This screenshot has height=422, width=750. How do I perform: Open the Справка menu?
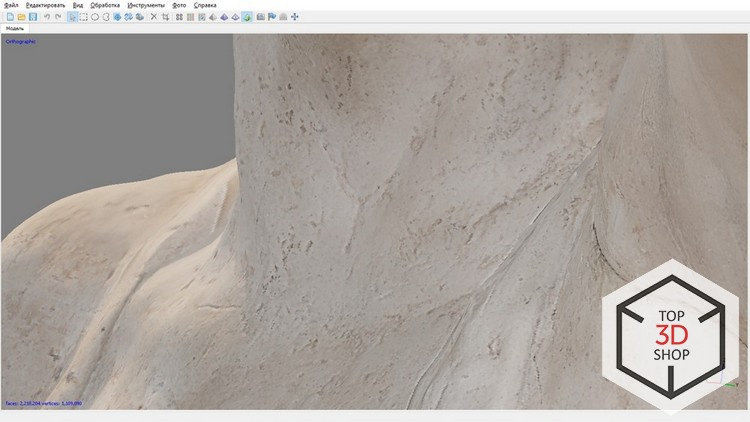(205, 5)
